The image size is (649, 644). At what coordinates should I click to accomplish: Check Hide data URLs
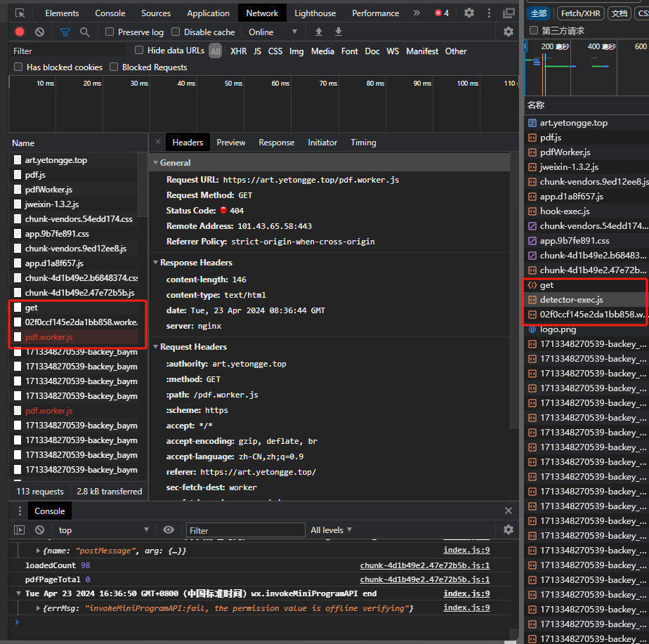click(x=139, y=51)
